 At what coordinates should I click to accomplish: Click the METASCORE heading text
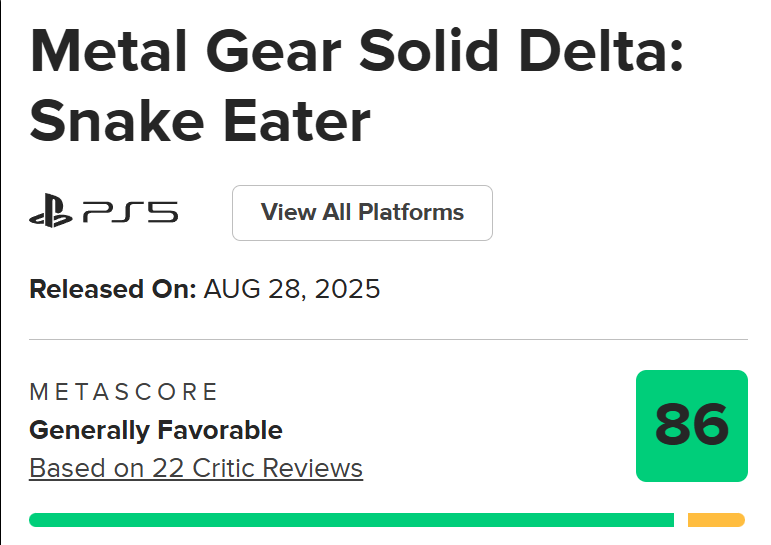pyautogui.click(x=124, y=391)
